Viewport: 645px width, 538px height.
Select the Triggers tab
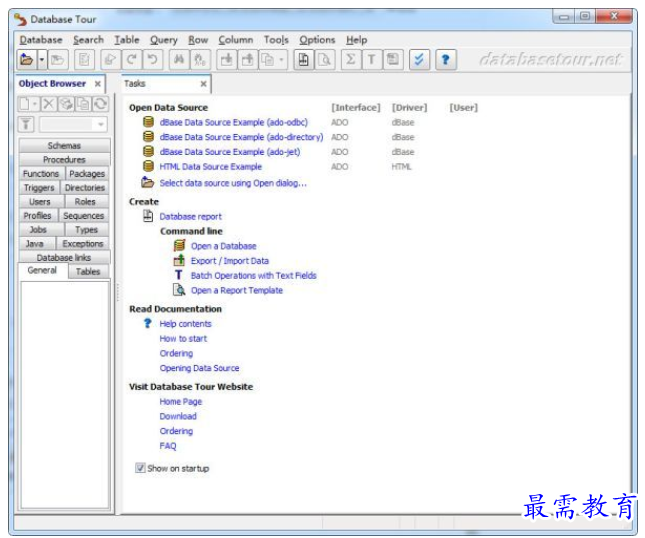(39, 188)
